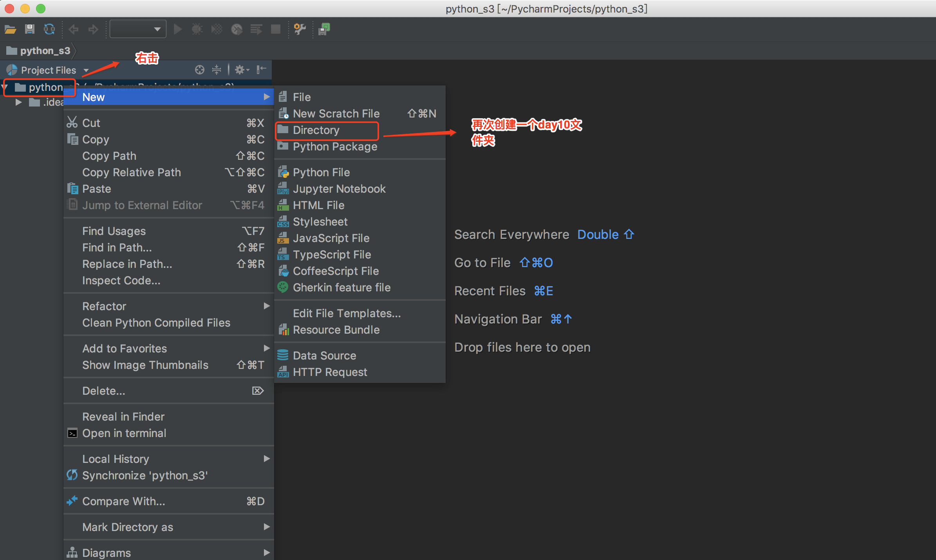The image size is (936, 560).
Task: Click the Scroll from Source target icon
Action: click(200, 70)
